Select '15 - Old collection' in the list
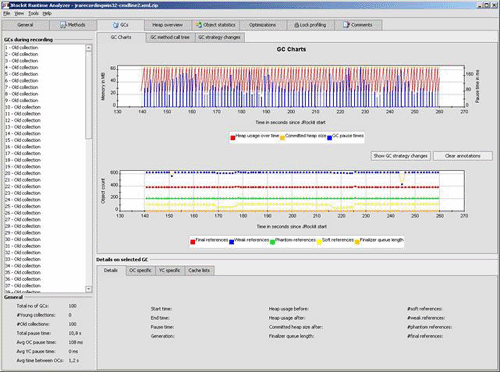The image size is (500, 372). (45, 140)
